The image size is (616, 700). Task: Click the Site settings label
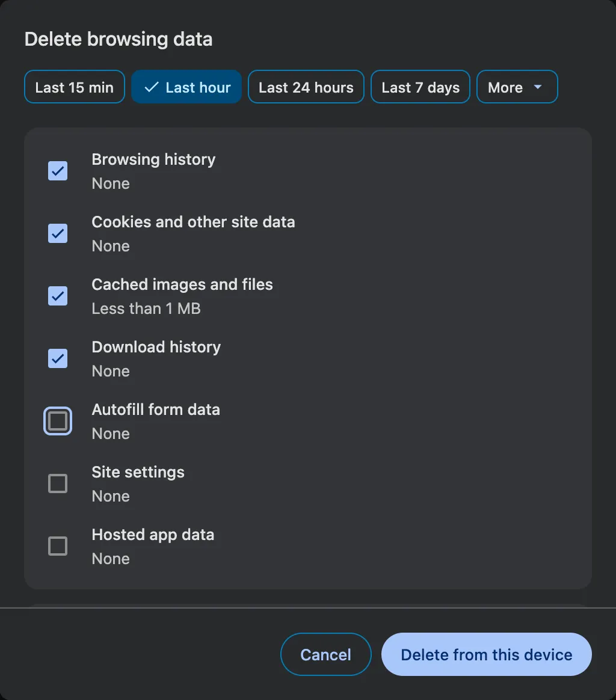coord(138,472)
